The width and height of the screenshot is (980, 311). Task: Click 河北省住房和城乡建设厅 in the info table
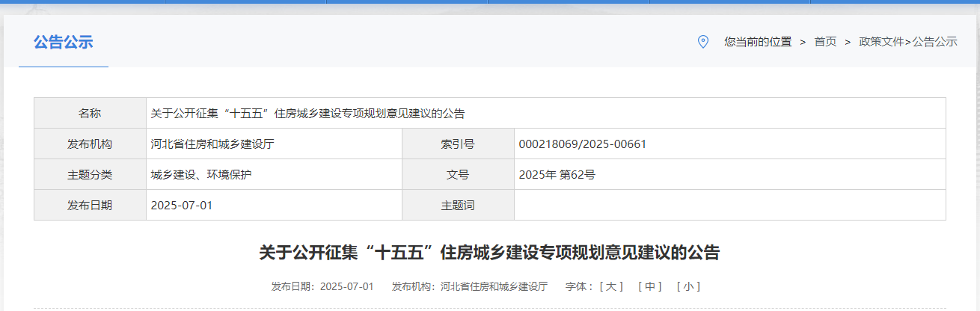tap(212, 144)
